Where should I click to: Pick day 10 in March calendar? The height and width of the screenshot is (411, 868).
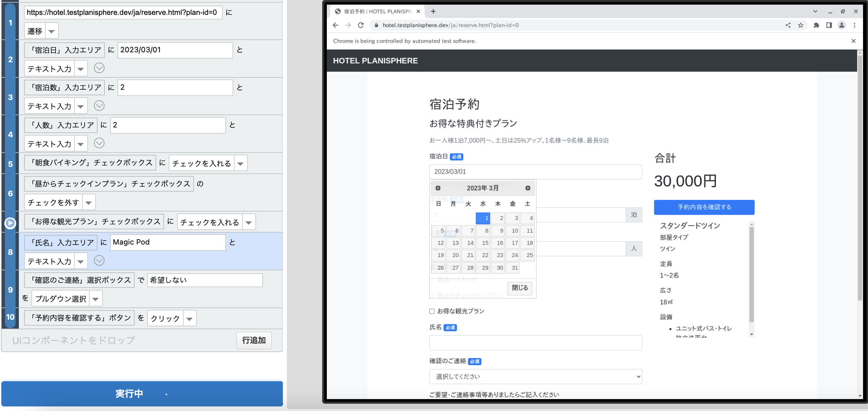[x=512, y=231]
